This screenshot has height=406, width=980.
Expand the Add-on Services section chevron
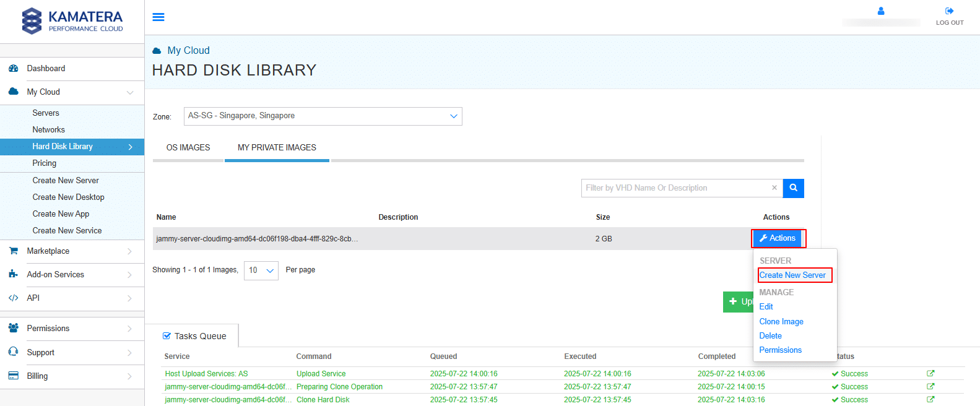tap(130, 275)
